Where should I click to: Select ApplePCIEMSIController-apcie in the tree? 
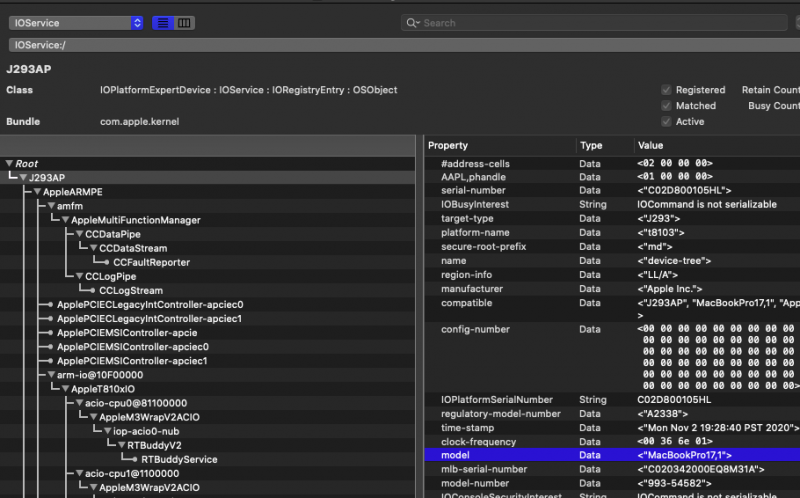pos(126,333)
